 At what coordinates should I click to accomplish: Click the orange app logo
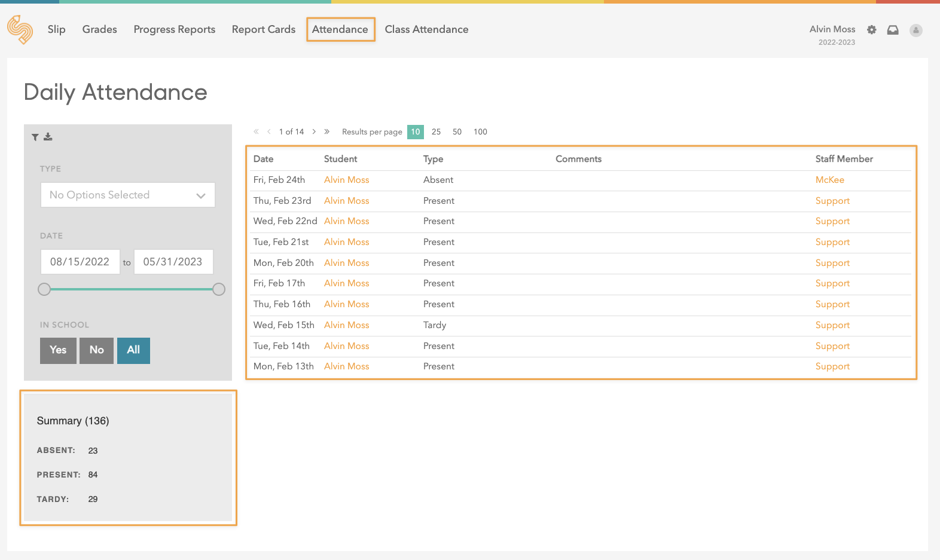pyautogui.click(x=20, y=29)
